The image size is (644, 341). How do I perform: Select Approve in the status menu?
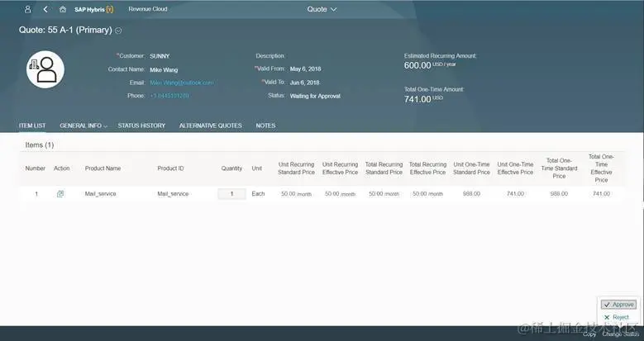point(618,305)
